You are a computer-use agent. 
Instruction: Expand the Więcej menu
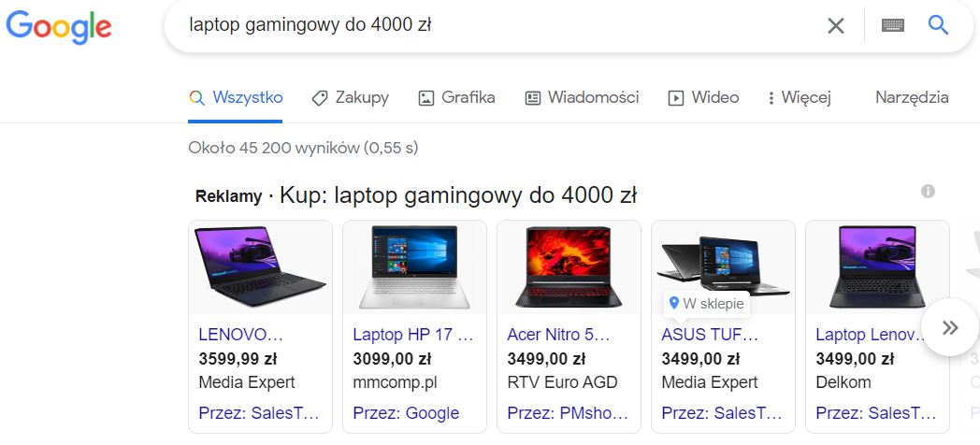[799, 98]
